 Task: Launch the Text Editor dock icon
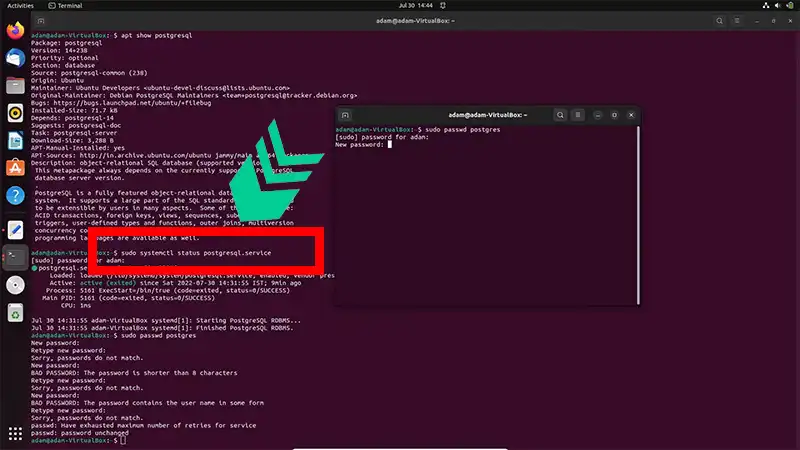(15, 230)
